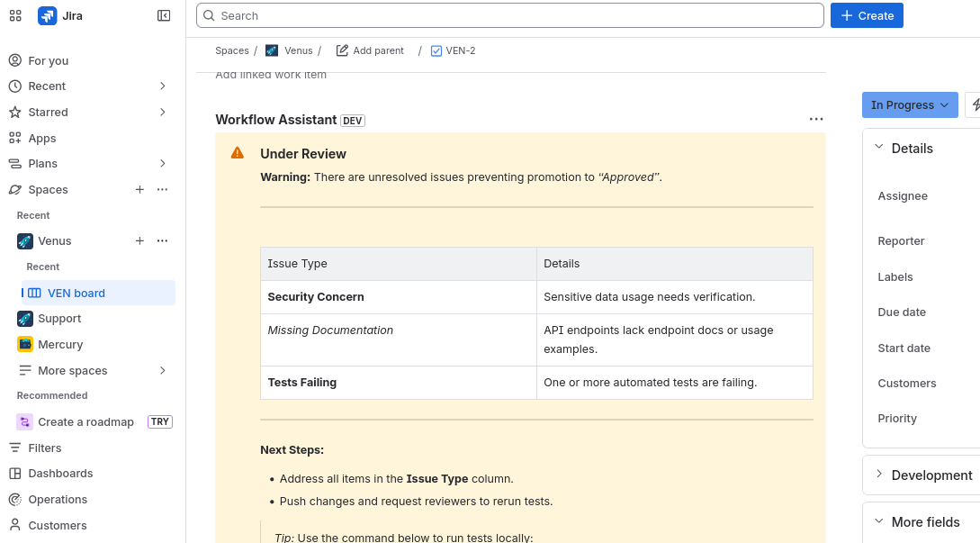The image size is (980, 543).
Task: Click the Mercury space icon
Action: [25, 344]
